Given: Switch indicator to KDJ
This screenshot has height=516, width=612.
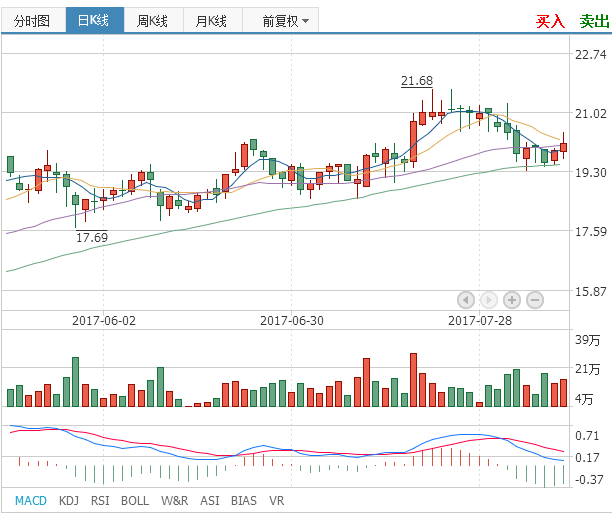Looking at the screenshot, I should point(69,500).
